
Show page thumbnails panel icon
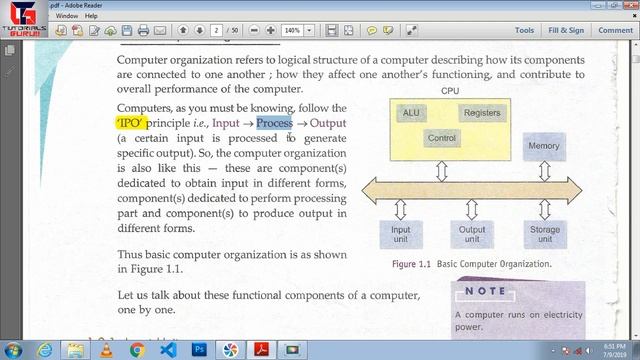[x=10, y=50]
